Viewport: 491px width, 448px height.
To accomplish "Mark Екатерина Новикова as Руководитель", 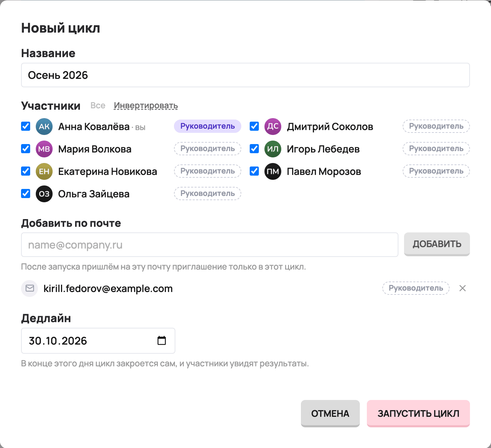I will coord(208,171).
